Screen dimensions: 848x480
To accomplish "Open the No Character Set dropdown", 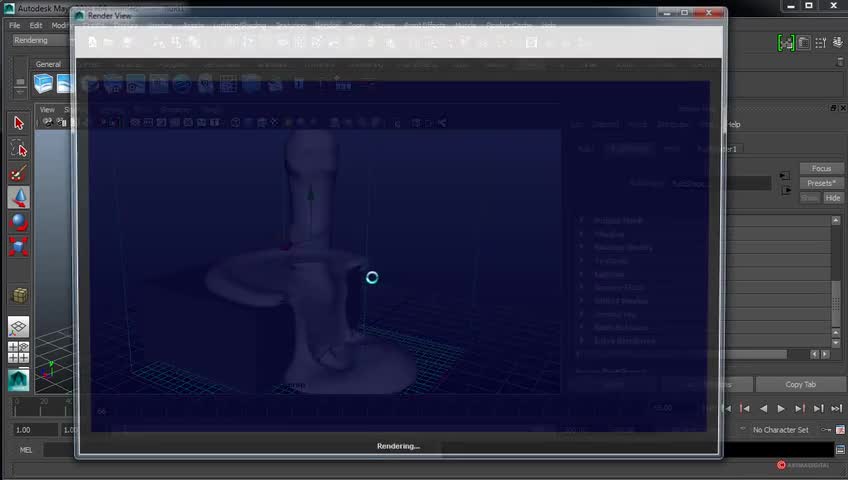I will tap(780, 430).
